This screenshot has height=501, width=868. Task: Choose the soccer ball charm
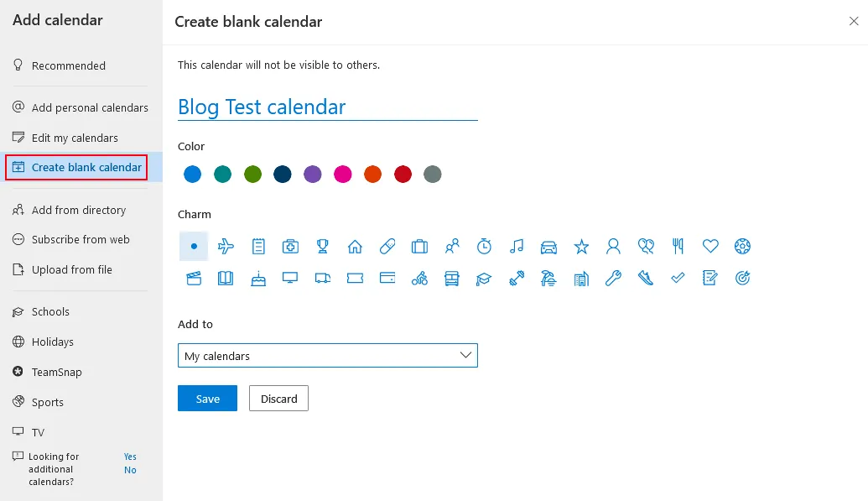point(742,246)
